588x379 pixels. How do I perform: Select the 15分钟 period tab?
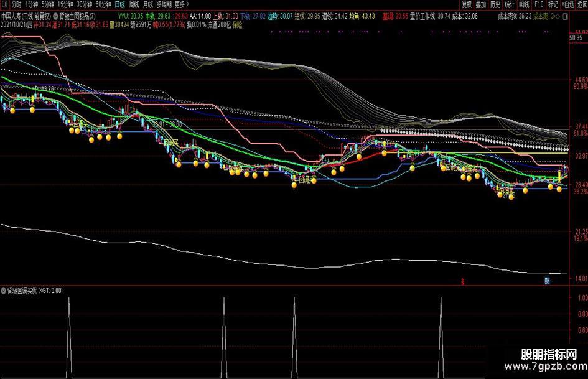coord(65,4)
